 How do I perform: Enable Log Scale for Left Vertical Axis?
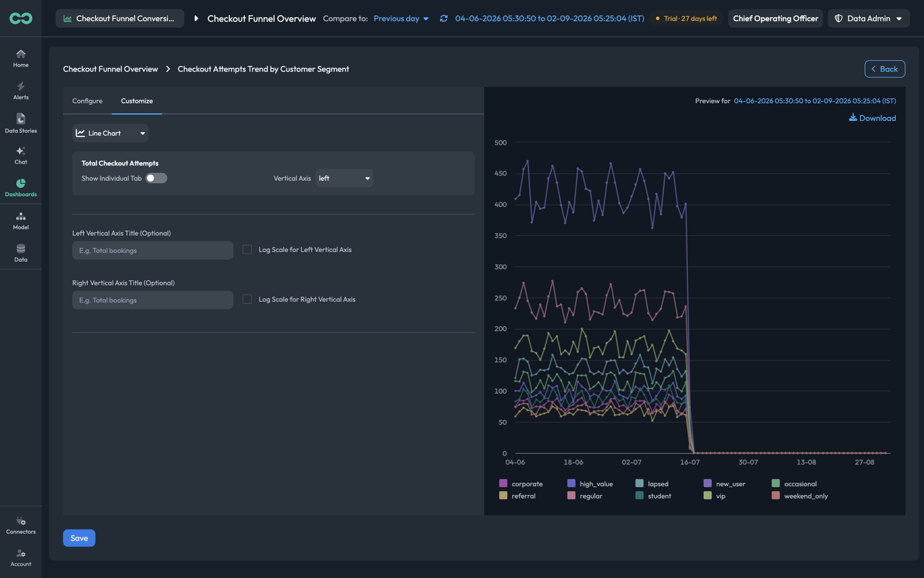[x=247, y=250]
